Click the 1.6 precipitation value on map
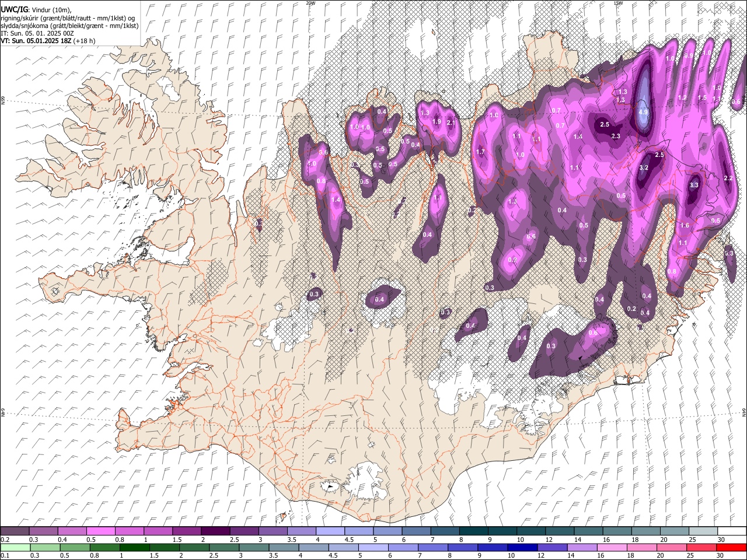The height and width of the screenshot is (560, 747). 685,225
